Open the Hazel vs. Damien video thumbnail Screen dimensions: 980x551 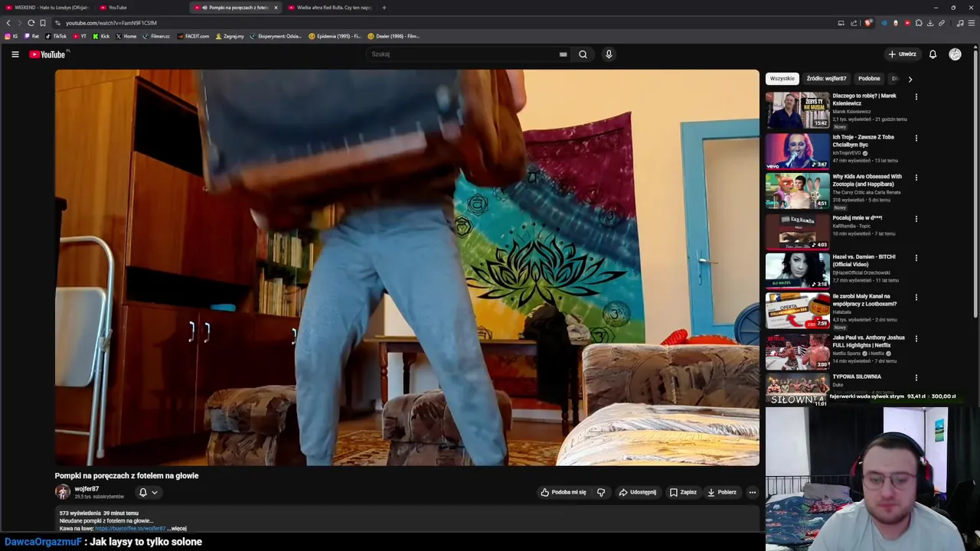click(x=797, y=270)
